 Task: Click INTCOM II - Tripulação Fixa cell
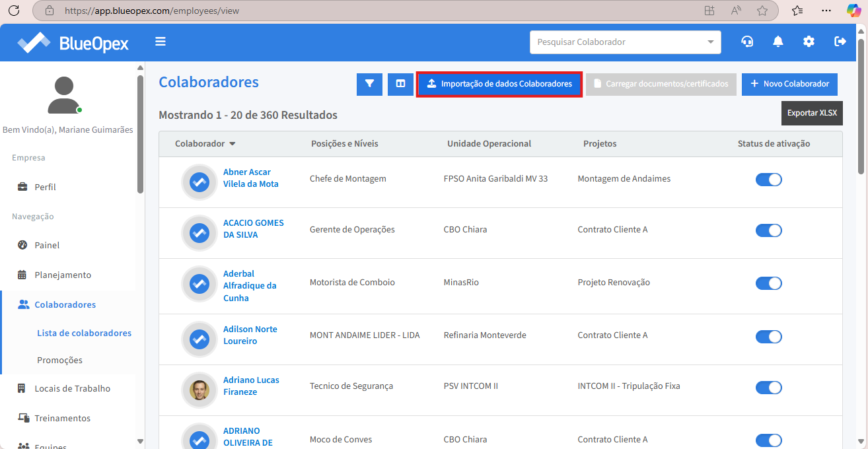tap(628, 386)
